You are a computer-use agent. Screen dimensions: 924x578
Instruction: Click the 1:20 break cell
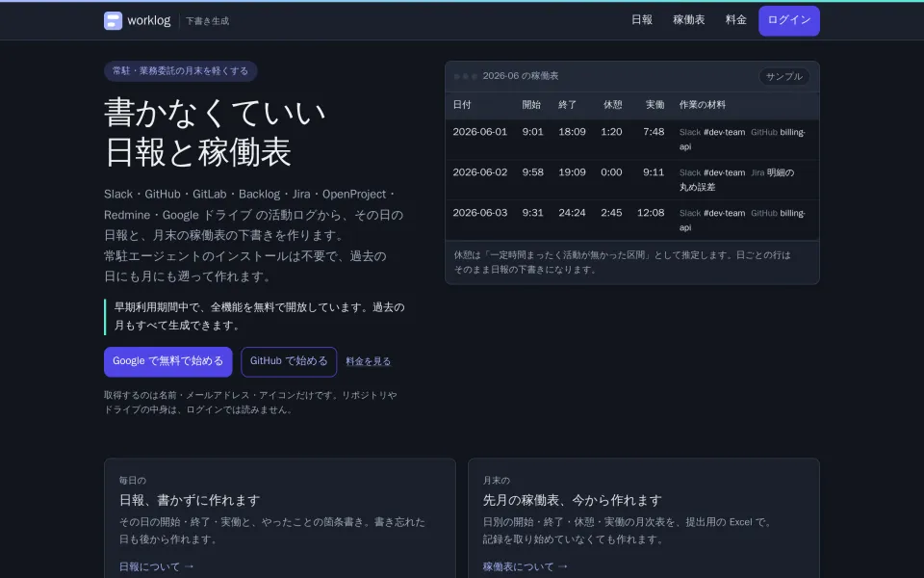point(611,132)
